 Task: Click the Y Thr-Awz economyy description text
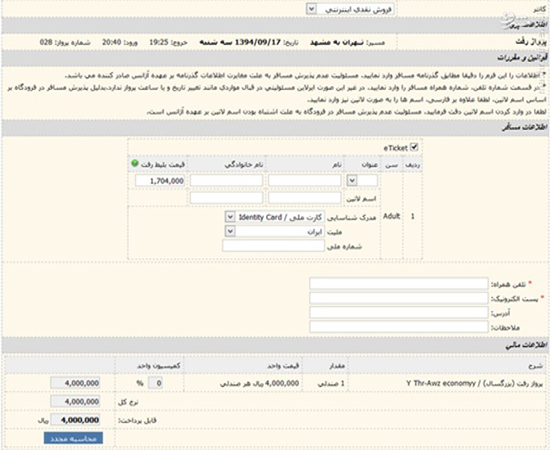(441, 383)
